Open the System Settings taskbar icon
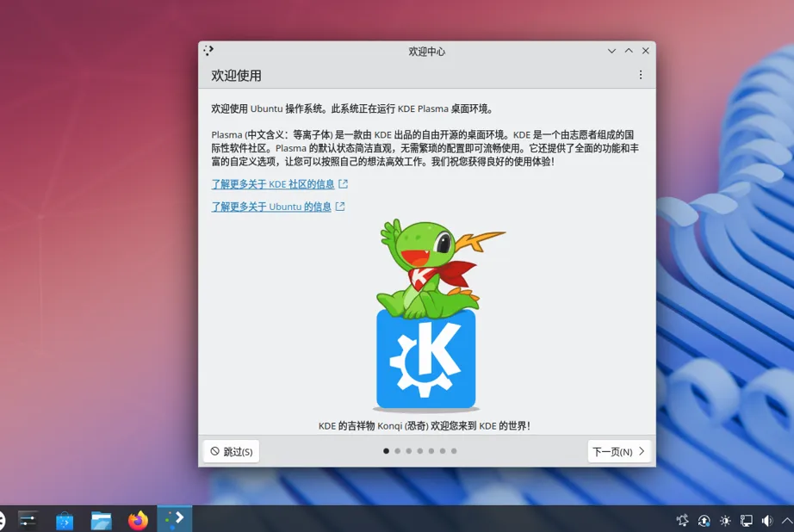The image size is (794, 532). [28, 519]
